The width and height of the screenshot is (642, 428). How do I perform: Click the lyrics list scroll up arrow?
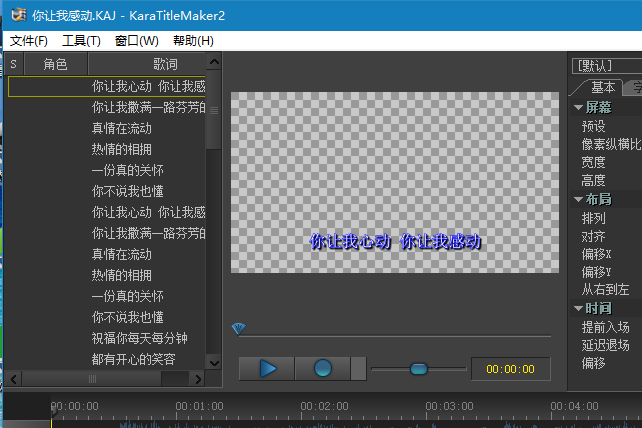click(214, 62)
